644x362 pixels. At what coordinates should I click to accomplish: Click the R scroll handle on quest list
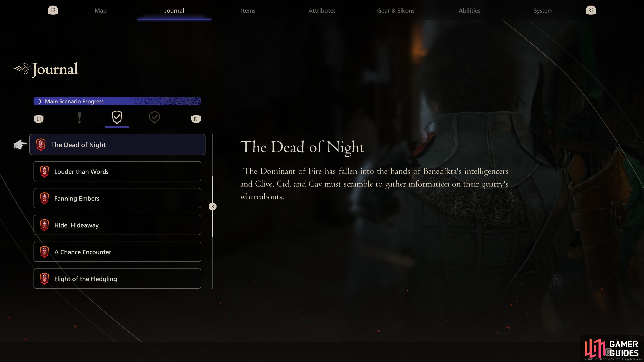click(x=212, y=207)
